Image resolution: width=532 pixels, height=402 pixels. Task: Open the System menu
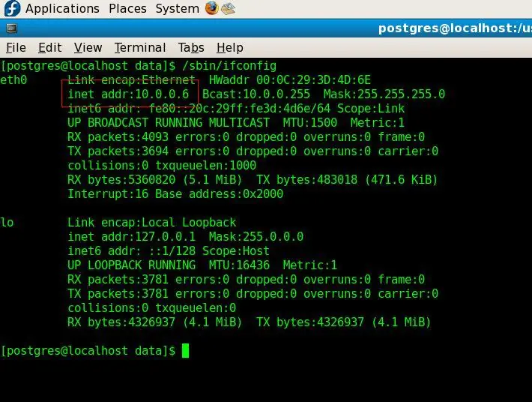point(178,9)
